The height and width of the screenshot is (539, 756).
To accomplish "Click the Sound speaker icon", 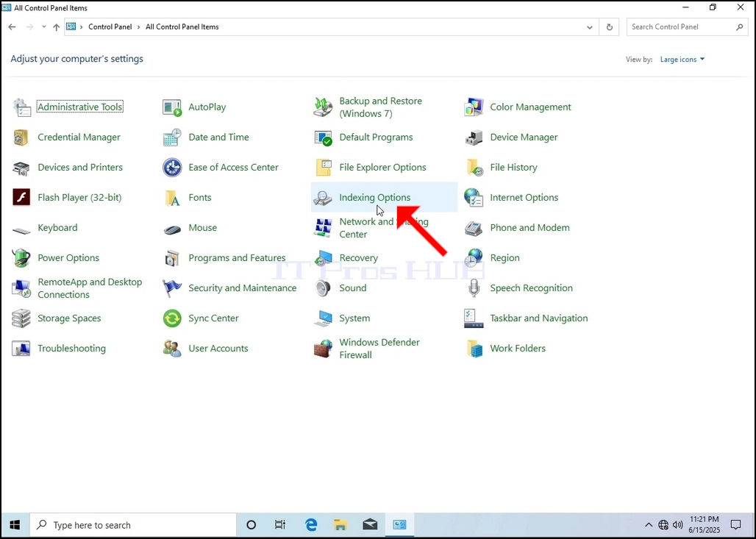I will 323,288.
